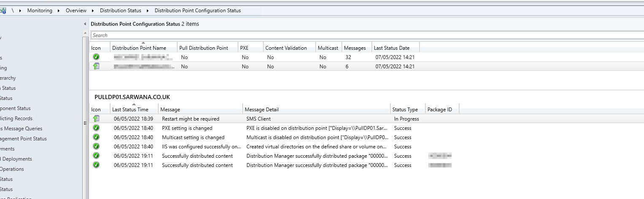Click Created virtual directories message detail
This screenshot has width=644, height=199.
317,147
